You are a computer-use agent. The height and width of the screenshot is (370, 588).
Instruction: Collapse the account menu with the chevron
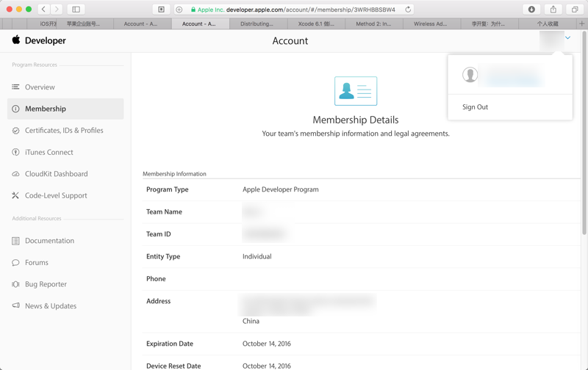click(567, 37)
